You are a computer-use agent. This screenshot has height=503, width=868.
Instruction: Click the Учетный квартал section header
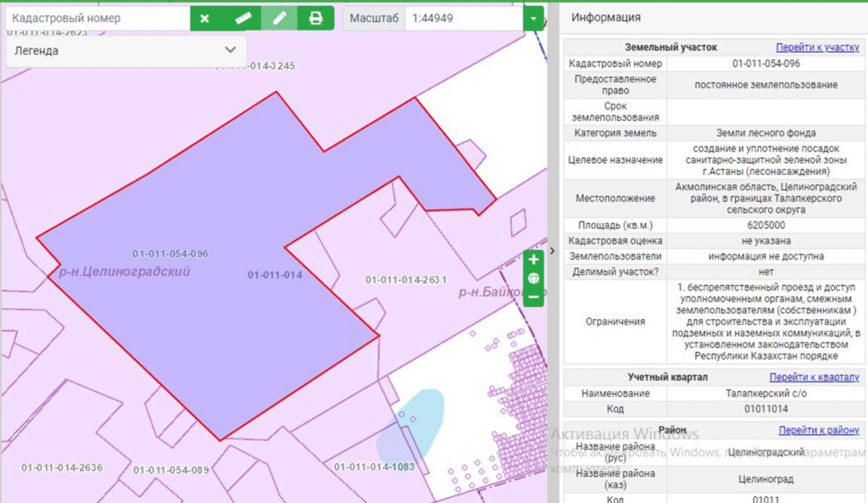tap(668, 377)
